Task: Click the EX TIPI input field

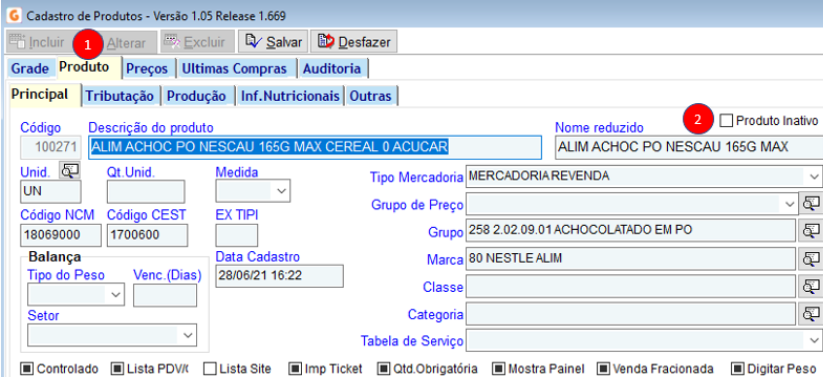Action: coord(237,235)
